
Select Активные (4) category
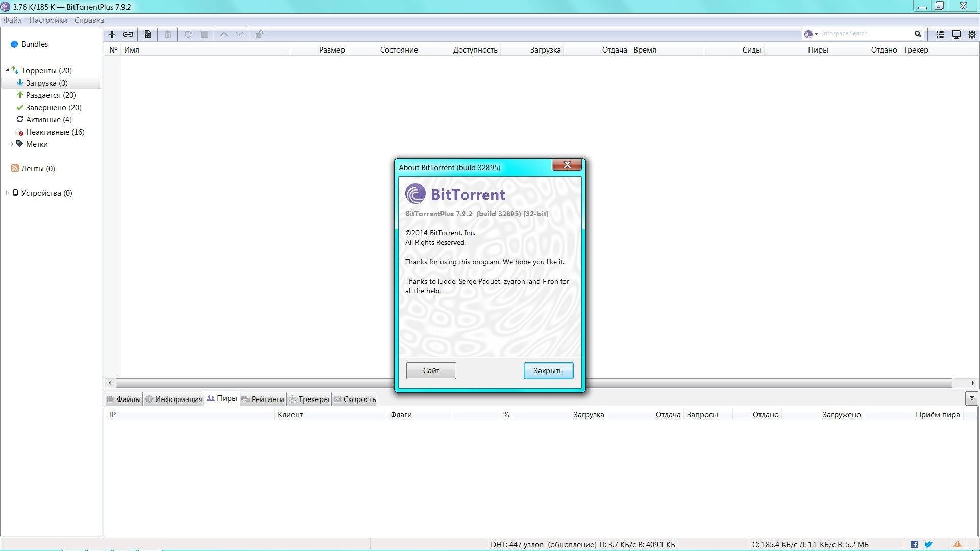pyautogui.click(x=48, y=119)
